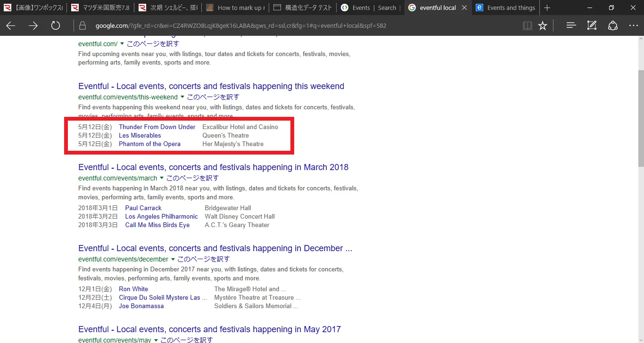Screen dimensions: 644x343
Task: Click the green 'eventful.com/events/this-weekend' URL text
Action: click(128, 98)
